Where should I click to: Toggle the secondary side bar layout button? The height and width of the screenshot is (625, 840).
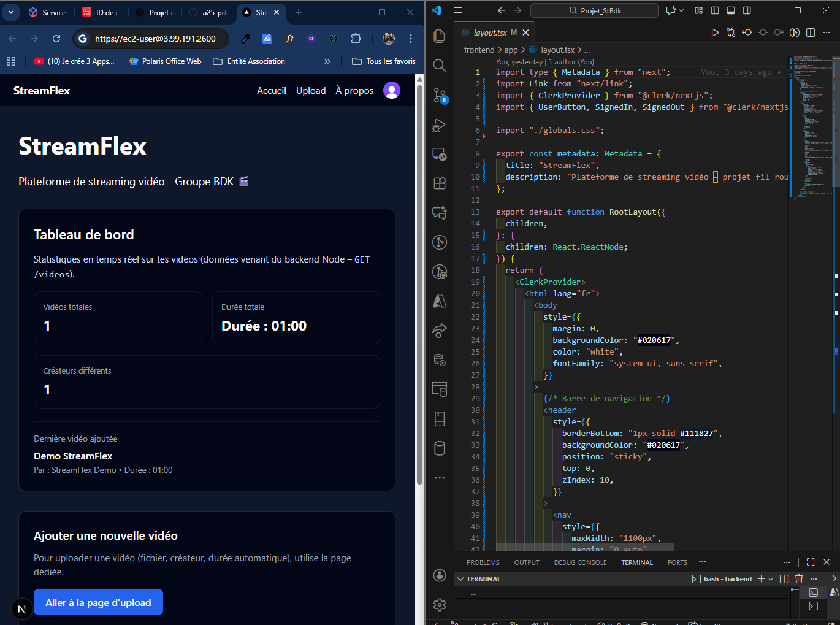(747, 10)
